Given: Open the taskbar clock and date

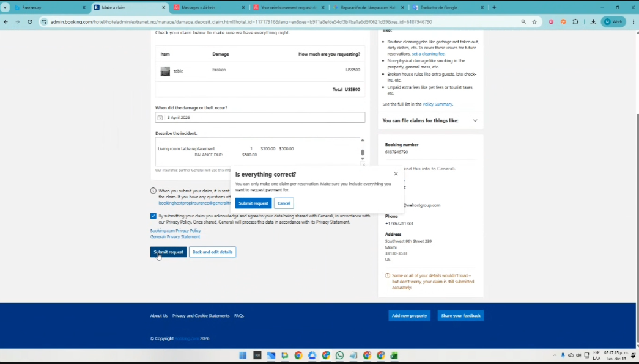Looking at the screenshot, I should (x=616, y=355).
